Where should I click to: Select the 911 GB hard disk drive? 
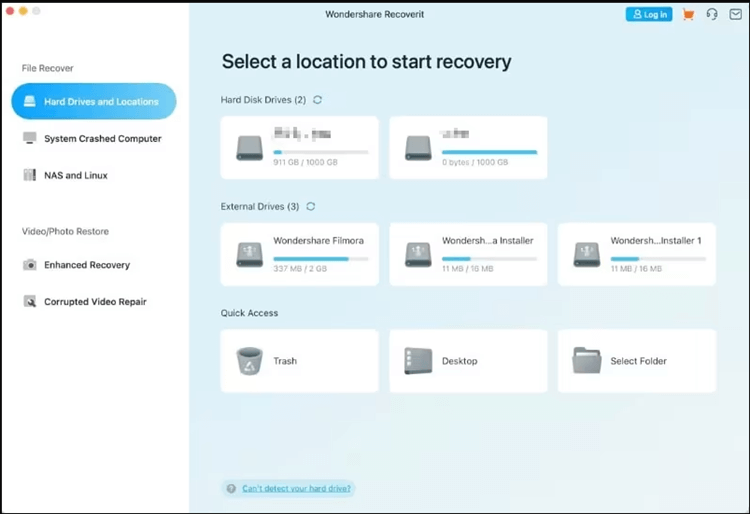coord(299,148)
